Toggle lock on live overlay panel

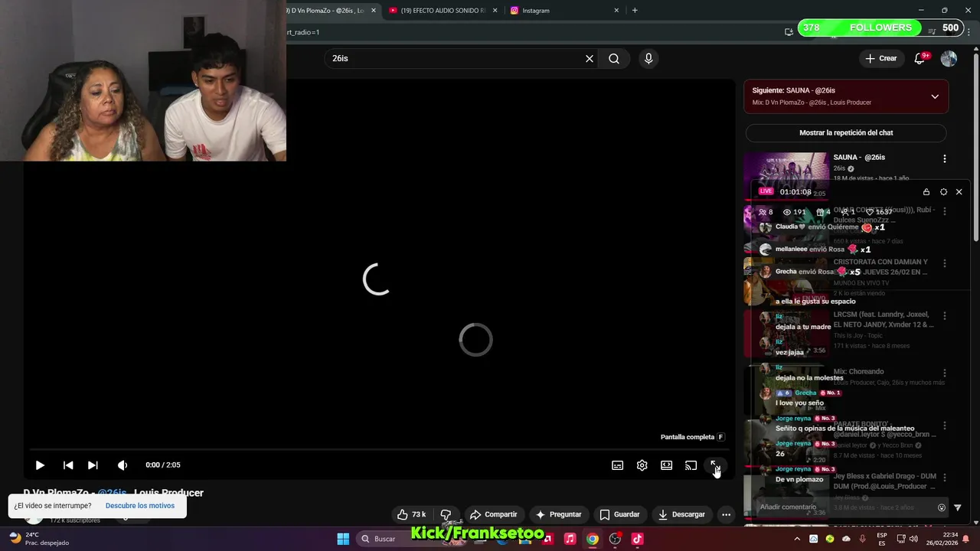click(926, 192)
